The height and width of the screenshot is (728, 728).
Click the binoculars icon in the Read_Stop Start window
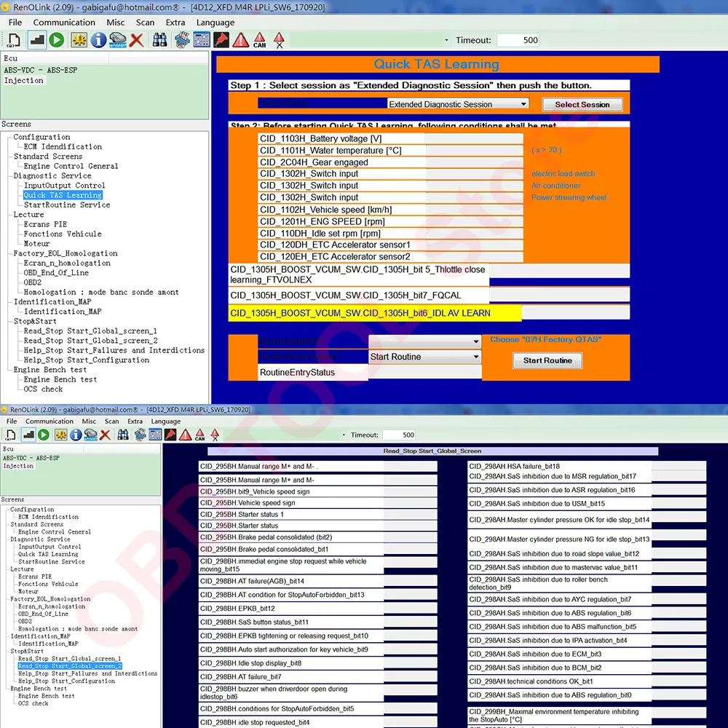coord(123,435)
